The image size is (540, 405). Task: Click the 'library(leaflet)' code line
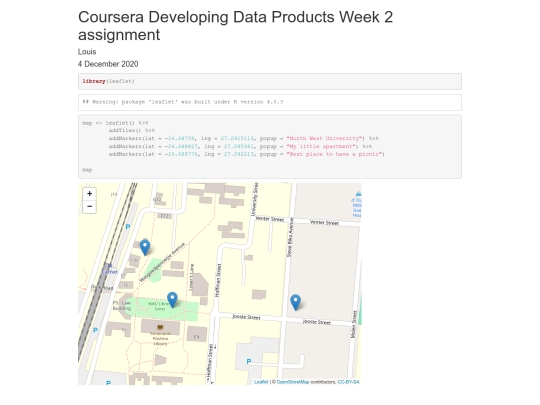[x=108, y=81]
